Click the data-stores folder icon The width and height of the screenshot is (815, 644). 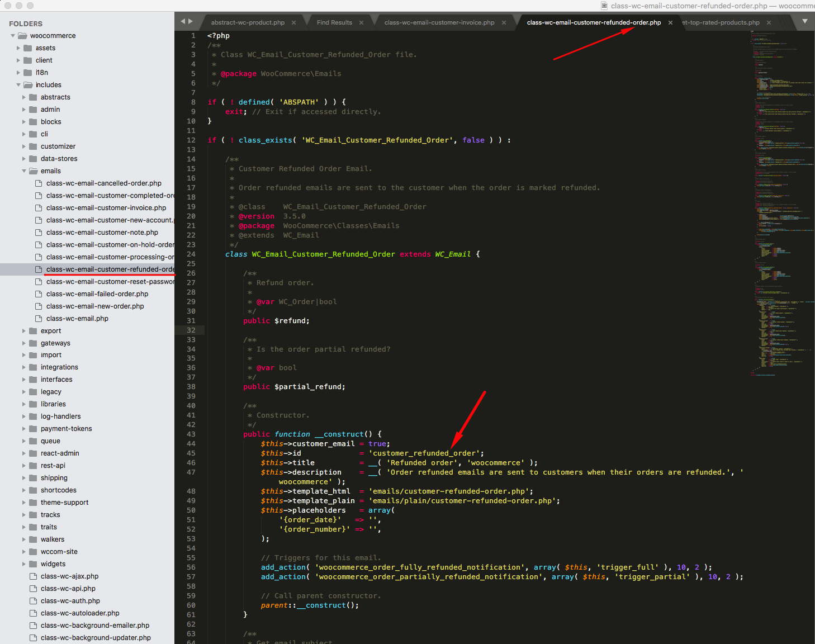pyautogui.click(x=33, y=159)
